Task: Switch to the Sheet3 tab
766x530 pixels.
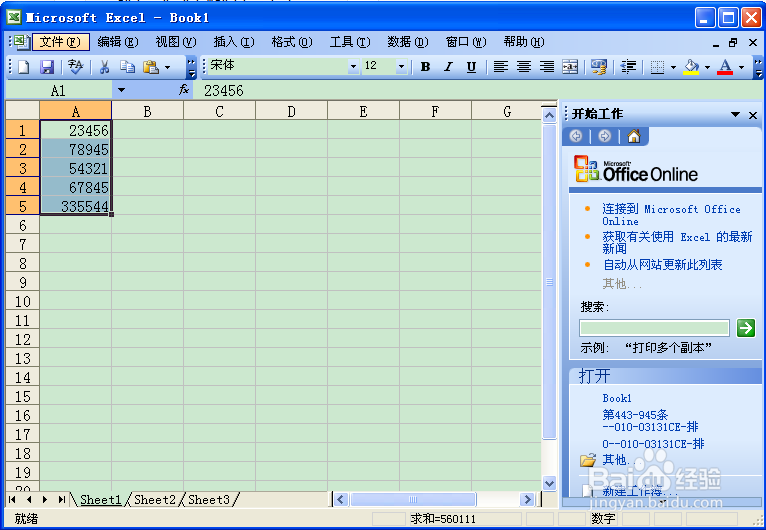Action: tap(209, 500)
